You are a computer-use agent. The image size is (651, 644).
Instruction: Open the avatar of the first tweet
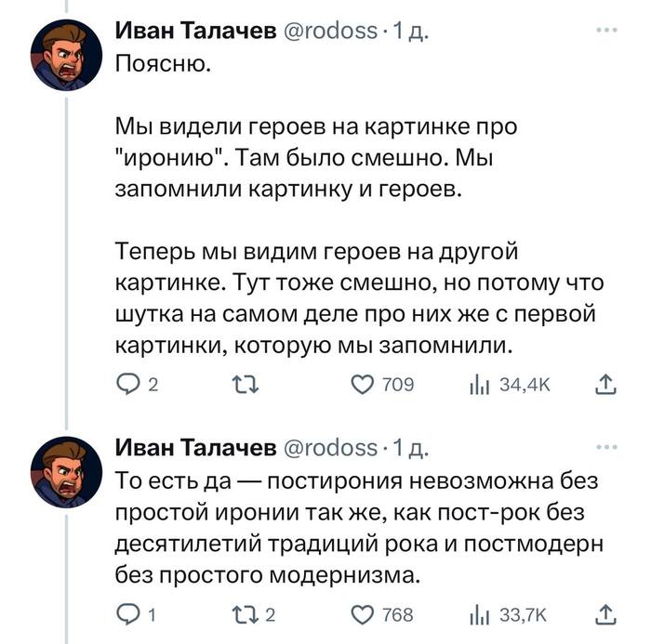(x=68, y=54)
